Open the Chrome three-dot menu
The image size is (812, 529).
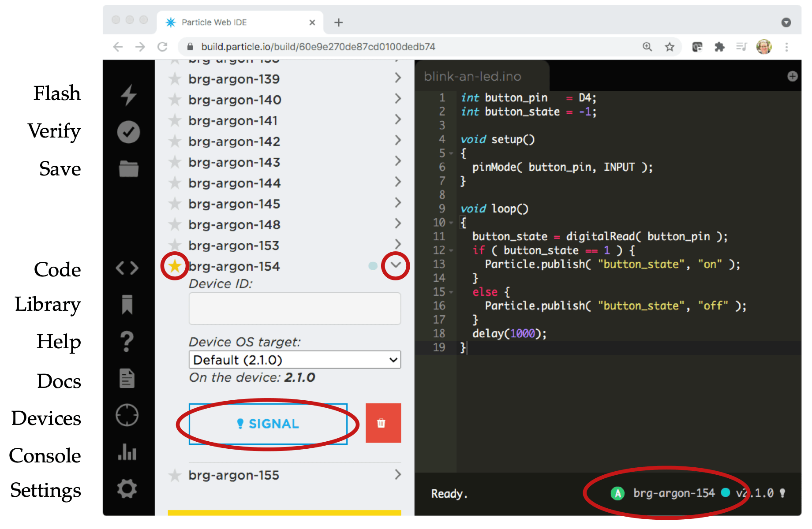coord(786,47)
